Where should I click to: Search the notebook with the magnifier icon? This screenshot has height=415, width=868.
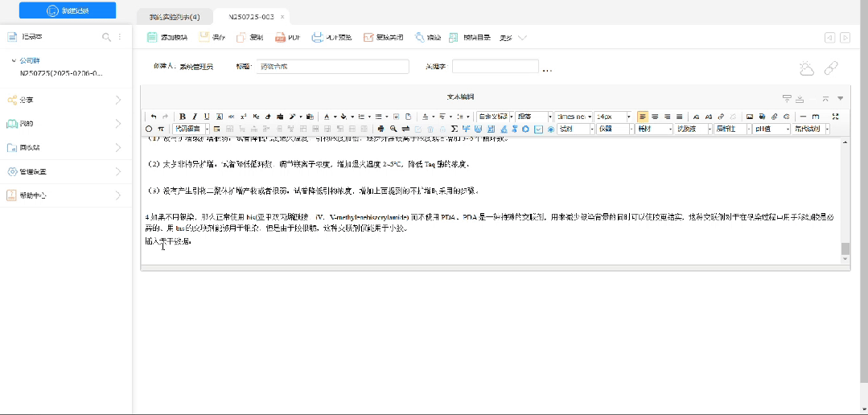[106, 37]
